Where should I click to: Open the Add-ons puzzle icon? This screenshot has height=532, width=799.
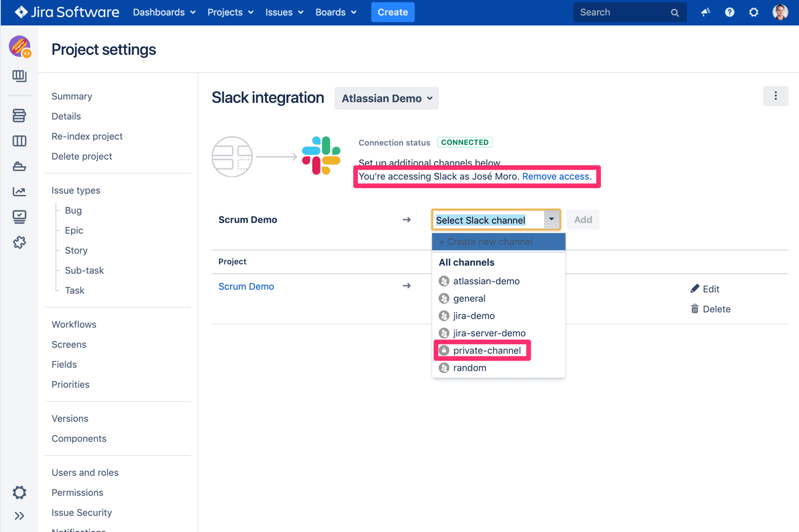pos(20,242)
